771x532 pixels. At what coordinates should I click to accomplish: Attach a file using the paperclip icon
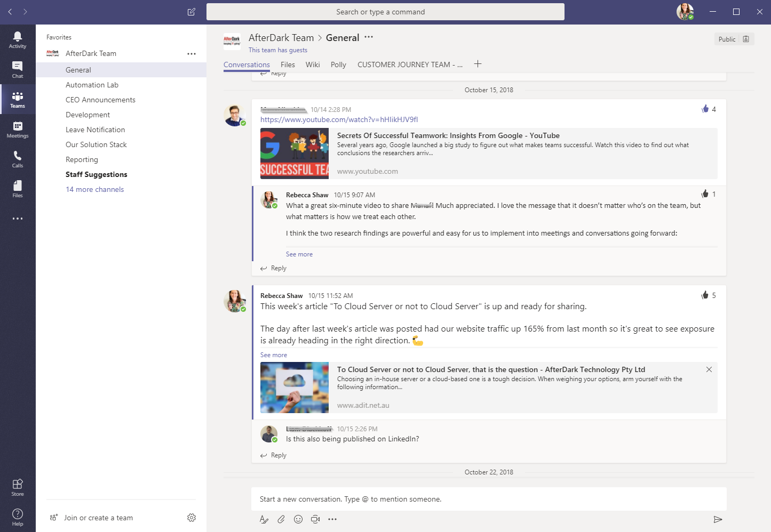tap(281, 519)
